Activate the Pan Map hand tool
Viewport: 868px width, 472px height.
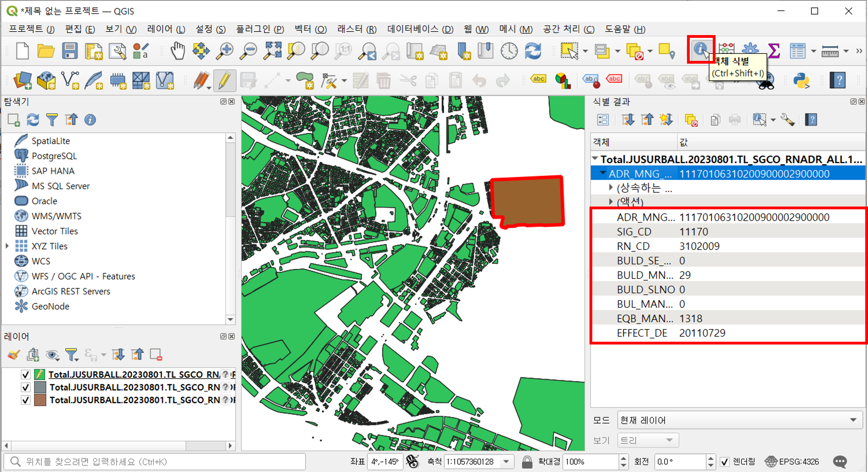coord(178,51)
